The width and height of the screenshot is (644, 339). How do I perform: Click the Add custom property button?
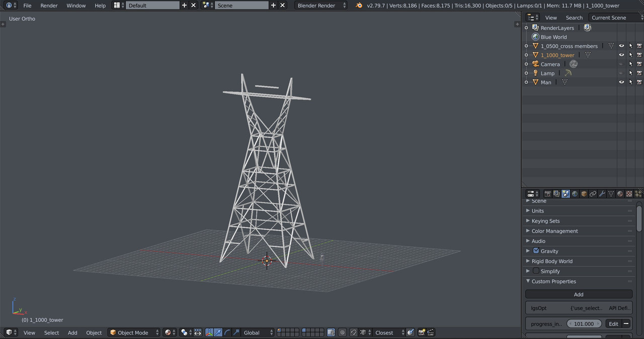point(579,294)
